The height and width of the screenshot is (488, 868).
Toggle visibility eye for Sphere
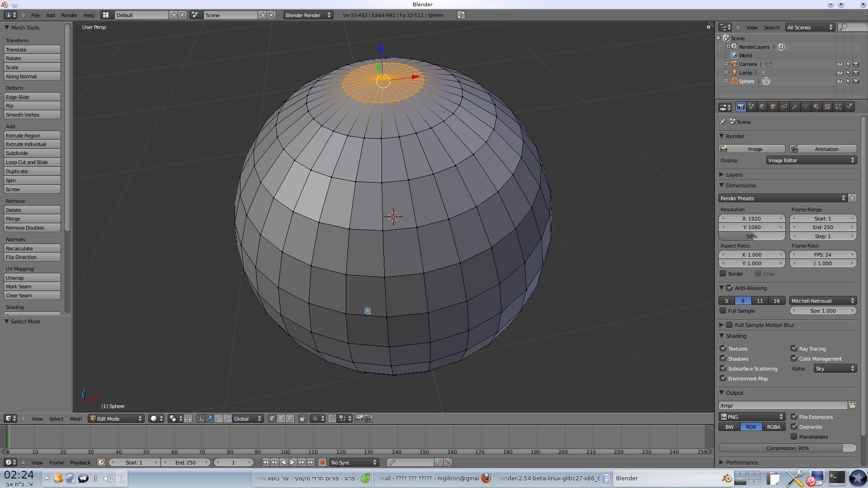pos(840,81)
